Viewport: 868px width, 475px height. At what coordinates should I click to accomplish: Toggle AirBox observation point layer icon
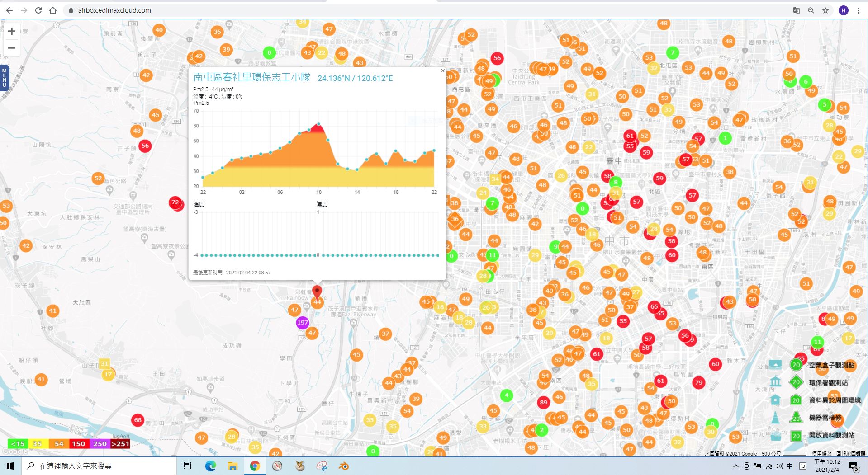(x=775, y=364)
